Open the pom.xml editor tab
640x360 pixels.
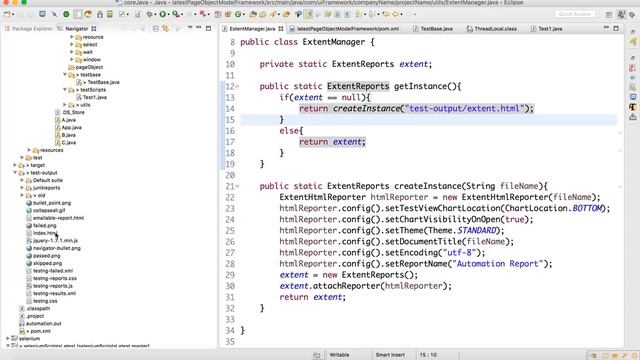[x=344, y=29]
